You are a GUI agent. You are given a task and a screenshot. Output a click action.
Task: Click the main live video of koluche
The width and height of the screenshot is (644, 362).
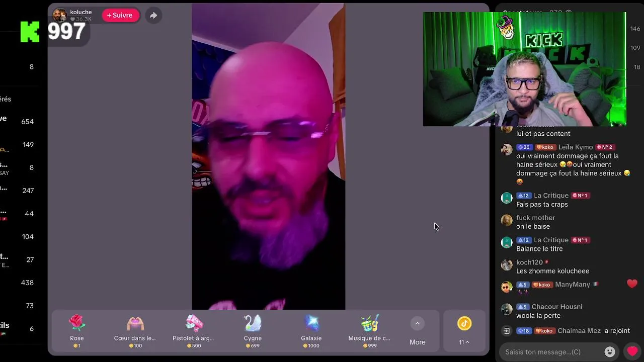(x=268, y=156)
